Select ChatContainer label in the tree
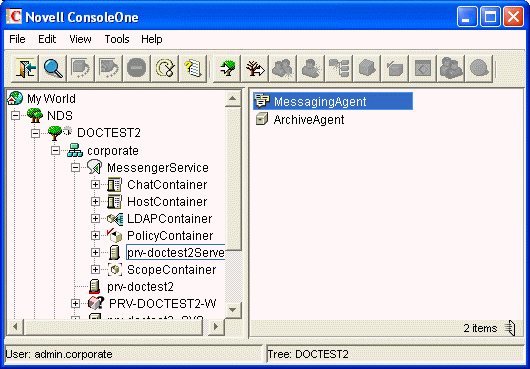The height and width of the screenshot is (369, 530). pyautogui.click(x=167, y=184)
